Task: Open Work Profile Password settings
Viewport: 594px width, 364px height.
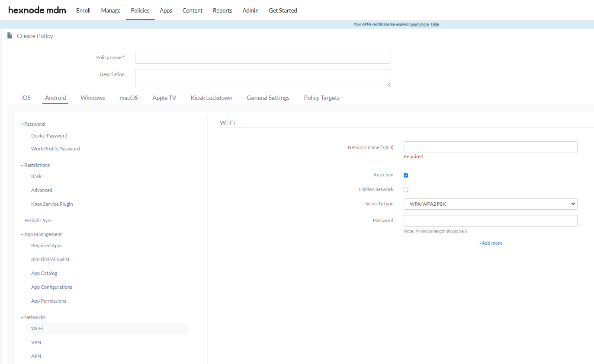Action: [55, 149]
